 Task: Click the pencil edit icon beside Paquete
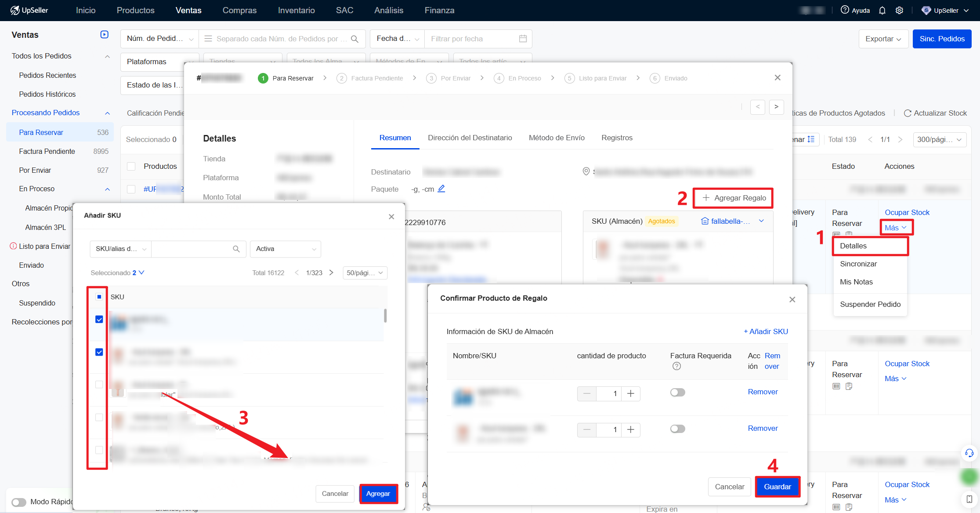[x=441, y=189]
